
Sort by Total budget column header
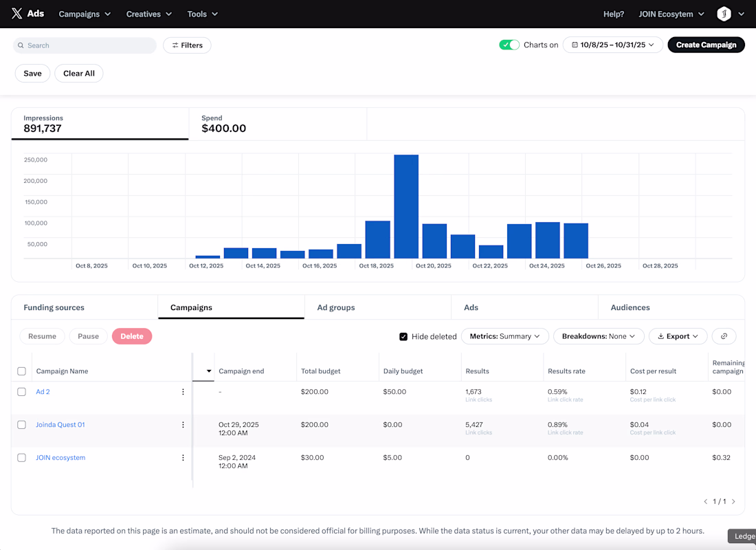[321, 371]
